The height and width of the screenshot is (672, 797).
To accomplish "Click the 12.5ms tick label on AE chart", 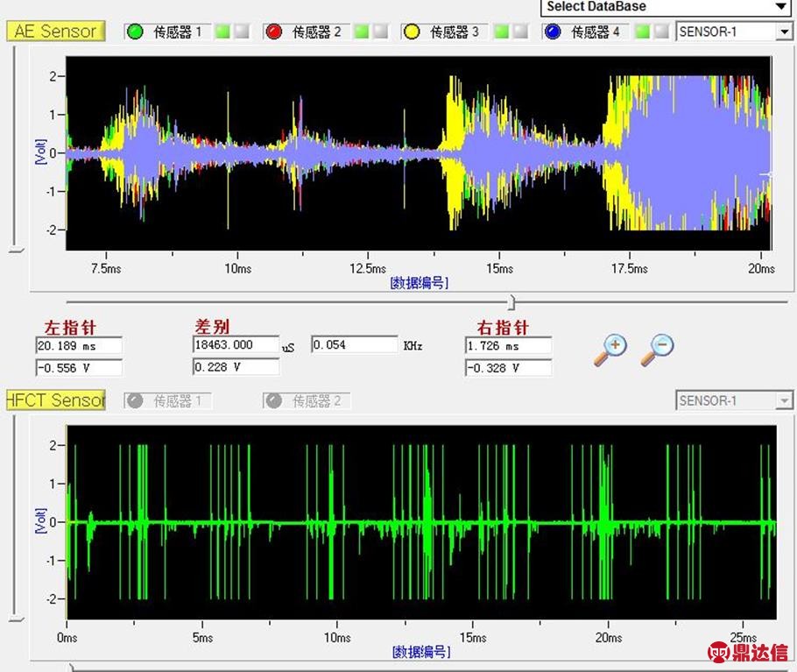I will (x=368, y=268).
